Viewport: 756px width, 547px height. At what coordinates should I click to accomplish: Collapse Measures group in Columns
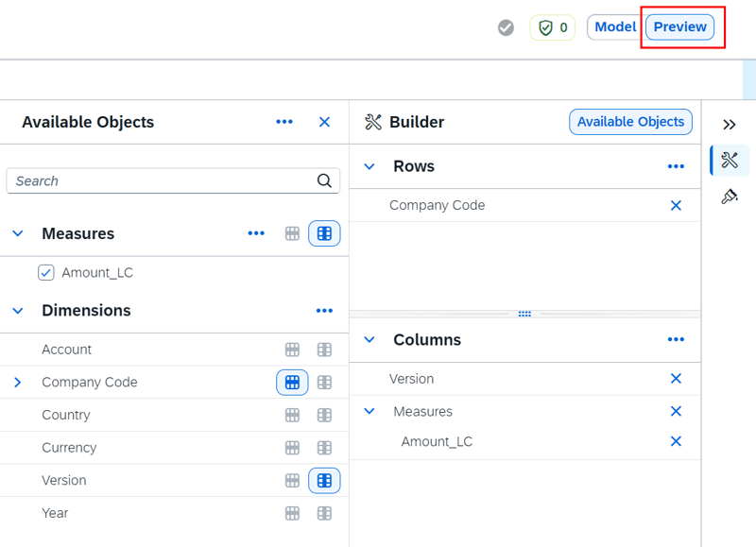(x=369, y=412)
